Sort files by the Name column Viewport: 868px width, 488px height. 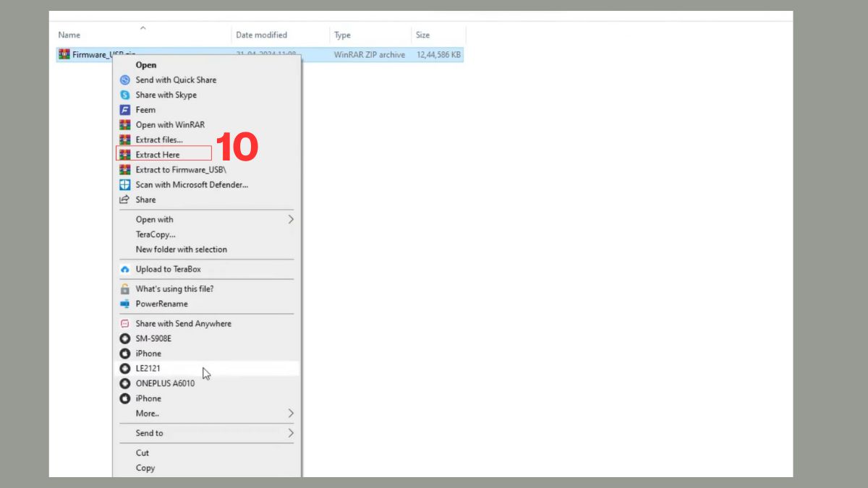pos(69,35)
